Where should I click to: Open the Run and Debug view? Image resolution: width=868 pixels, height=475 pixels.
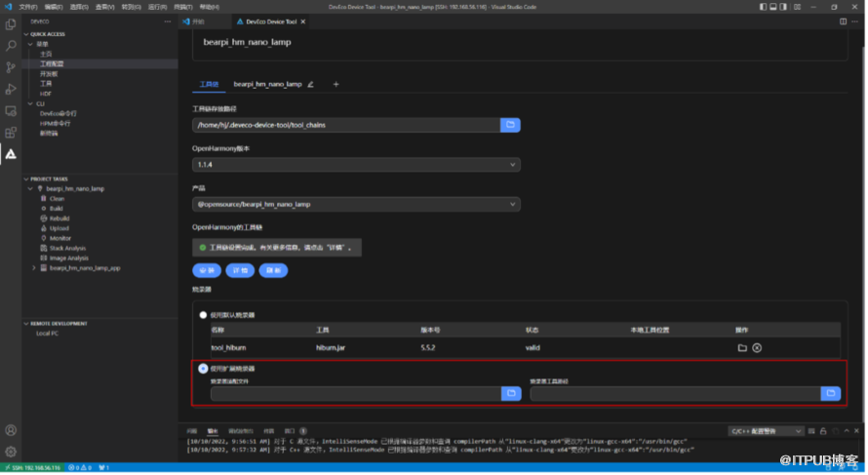point(11,89)
